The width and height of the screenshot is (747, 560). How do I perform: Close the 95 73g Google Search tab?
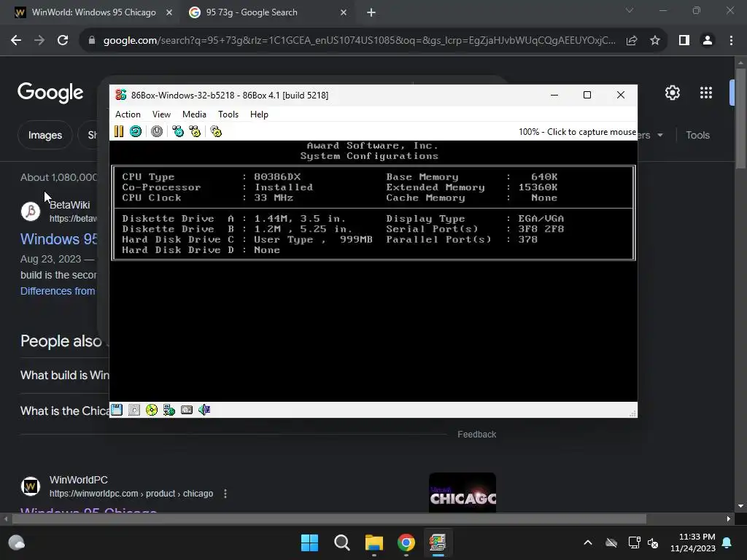pyautogui.click(x=344, y=13)
